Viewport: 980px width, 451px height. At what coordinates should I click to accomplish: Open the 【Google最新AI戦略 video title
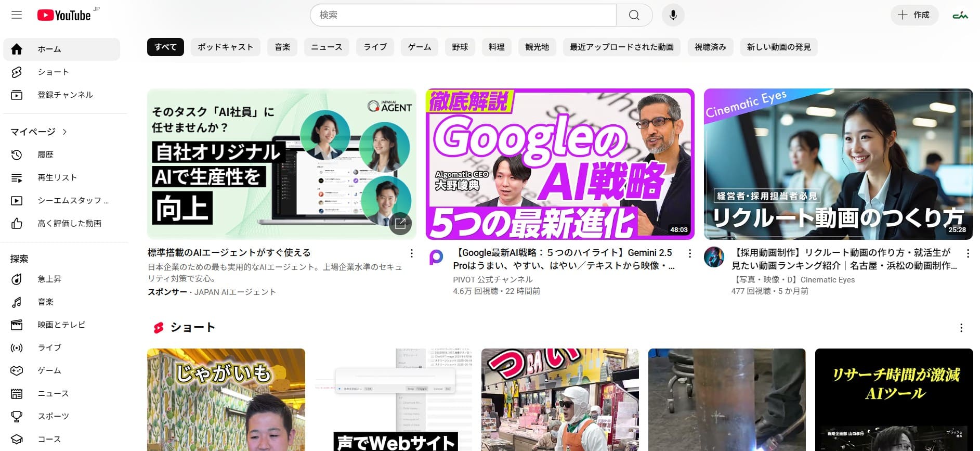pyautogui.click(x=564, y=259)
